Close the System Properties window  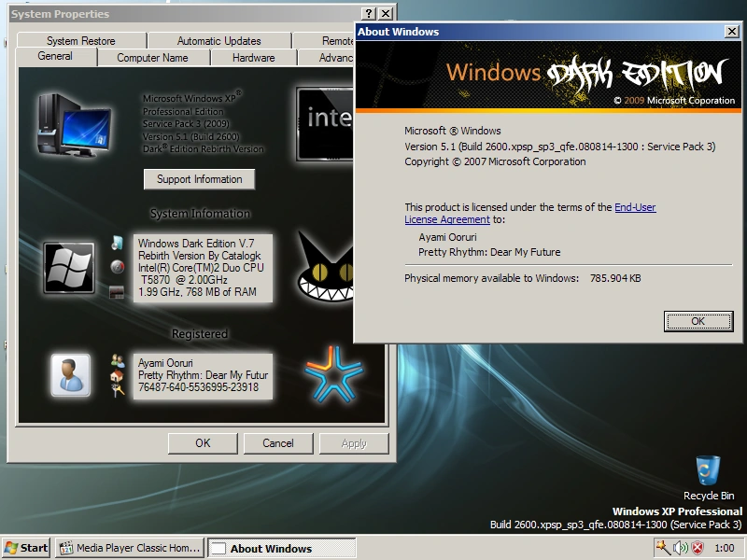pos(386,14)
